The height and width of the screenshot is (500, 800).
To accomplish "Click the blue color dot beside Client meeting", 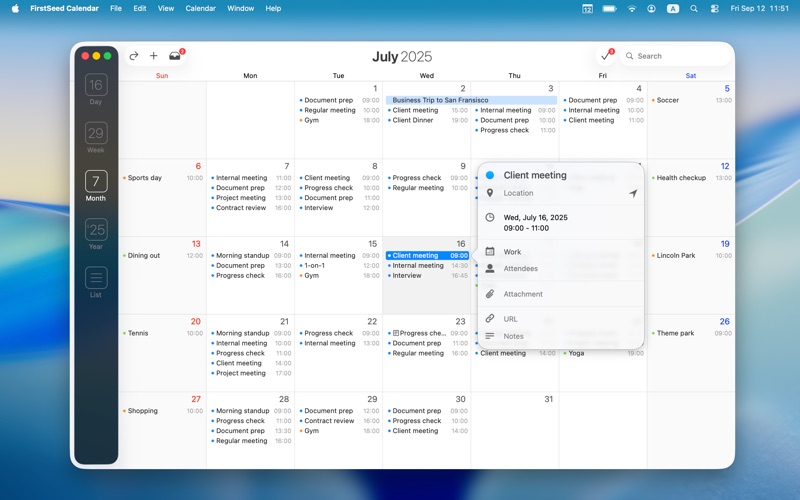I will [490, 175].
